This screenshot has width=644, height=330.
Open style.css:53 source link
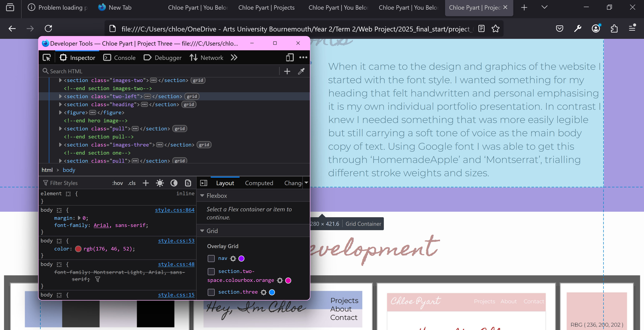[x=176, y=241]
